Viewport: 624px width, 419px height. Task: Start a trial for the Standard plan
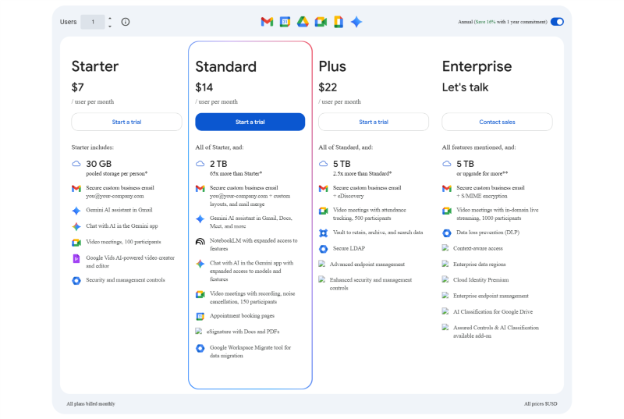click(x=250, y=122)
